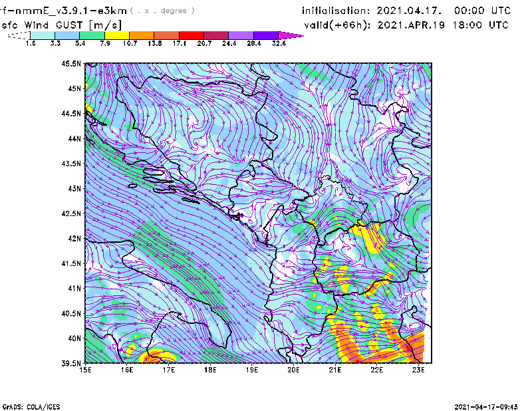The width and height of the screenshot is (532, 411).
Task: Click the 'sfc Wind GUST [m/s]' title
Action: (61, 25)
